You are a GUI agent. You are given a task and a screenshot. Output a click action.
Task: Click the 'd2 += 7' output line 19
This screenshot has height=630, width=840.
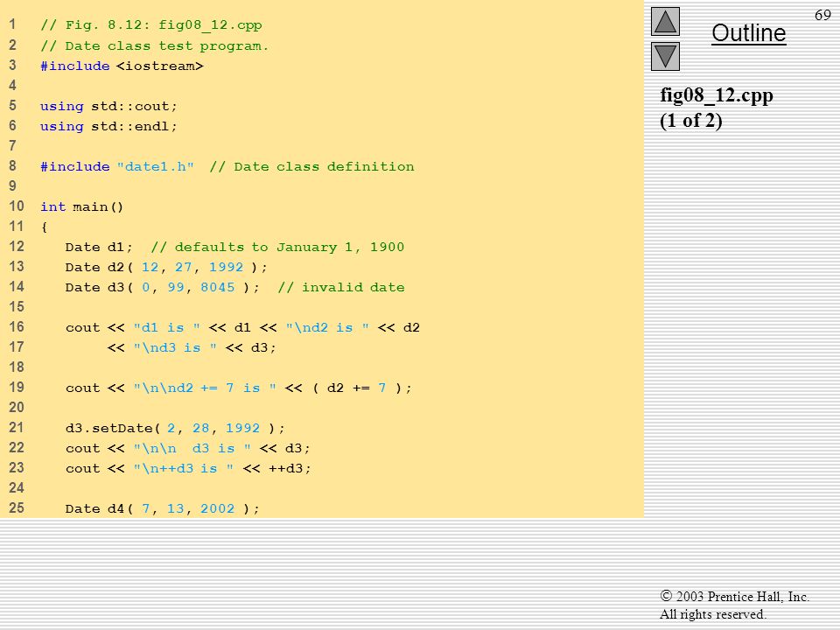pos(238,388)
